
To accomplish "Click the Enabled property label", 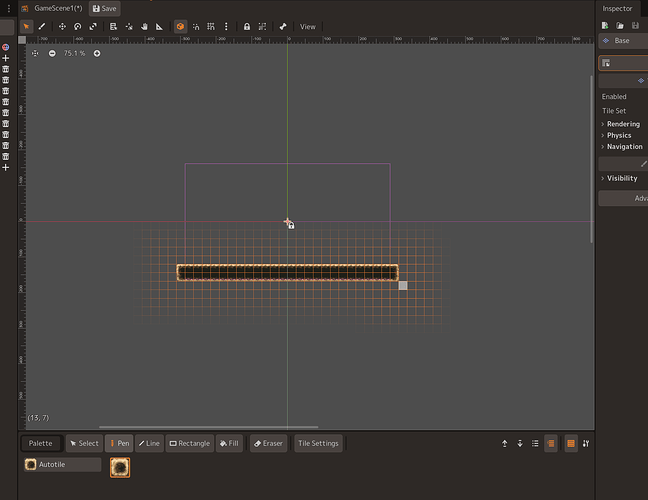I will [614, 96].
